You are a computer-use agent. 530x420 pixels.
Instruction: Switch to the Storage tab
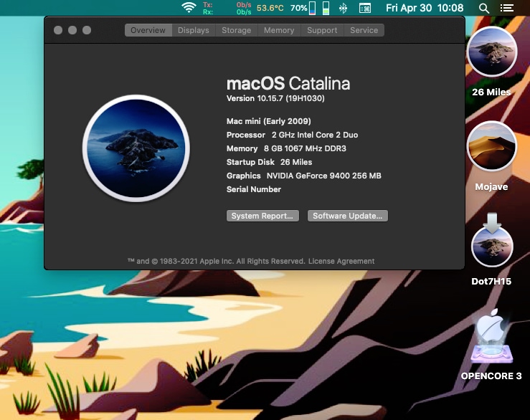pyautogui.click(x=236, y=30)
